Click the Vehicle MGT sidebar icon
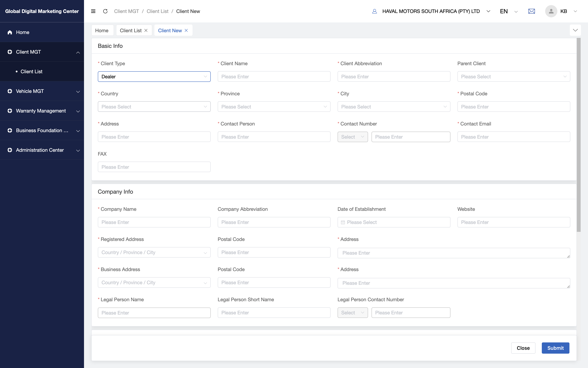The height and width of the screenshot is (368, 588). [x=10, y=91]
